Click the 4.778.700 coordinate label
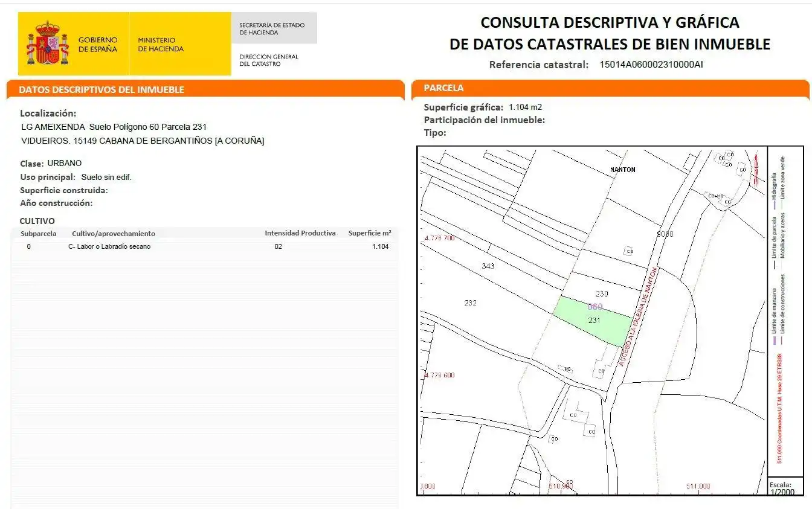The height and width of the screenshot is (509, 812). (439, 238)
